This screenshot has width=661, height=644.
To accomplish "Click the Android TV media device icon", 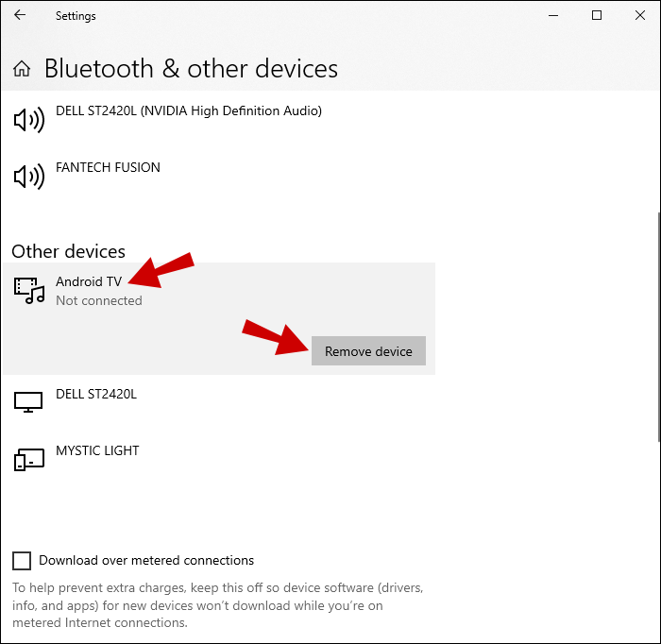I will click(x=28, y=290).
